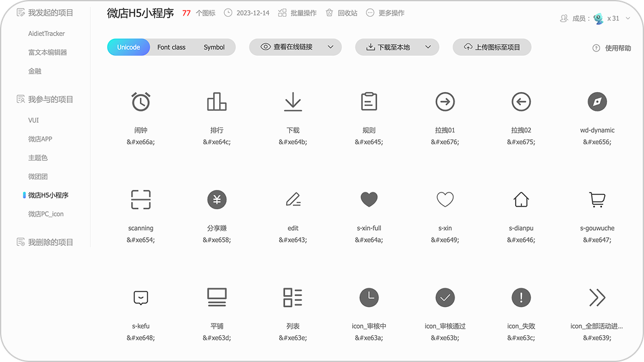644x362 pixels.
Task: Select the 拉拽02 left arrow circle icon
Action: click(x=521, y=101)
